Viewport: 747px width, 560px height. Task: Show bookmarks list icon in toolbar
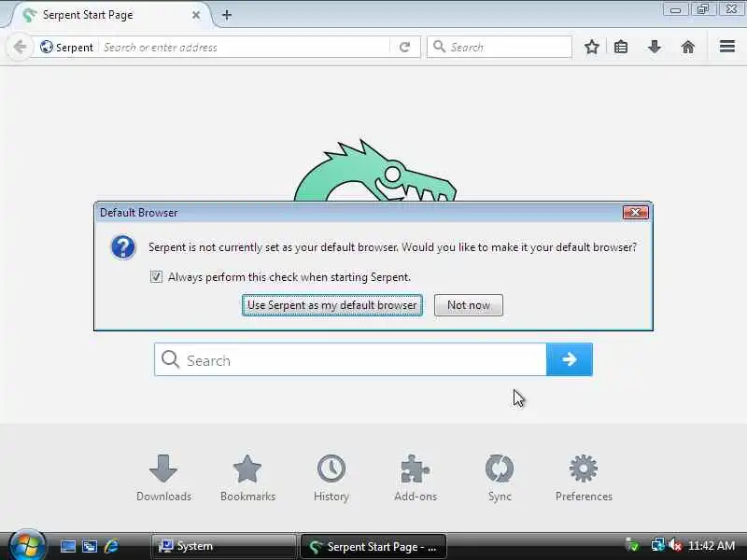coord(621,47)
